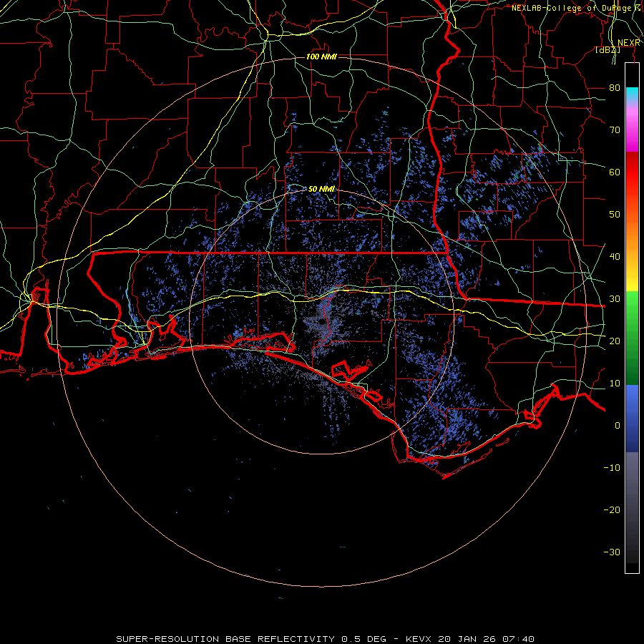Click the 80 value on the dBZ scale
Image resolution: width=644 pixels, height=644 pixels.
tap(615, 88)
